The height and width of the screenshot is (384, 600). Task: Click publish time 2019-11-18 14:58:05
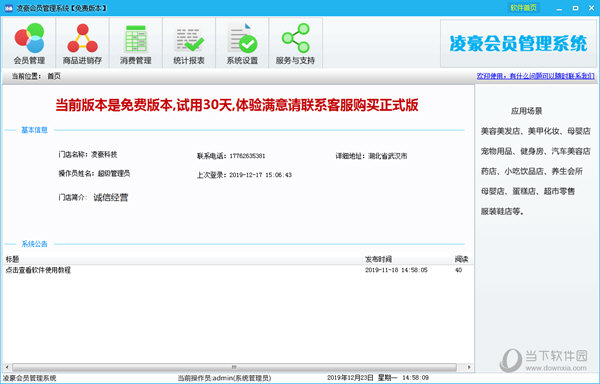[x=396, y=270]
